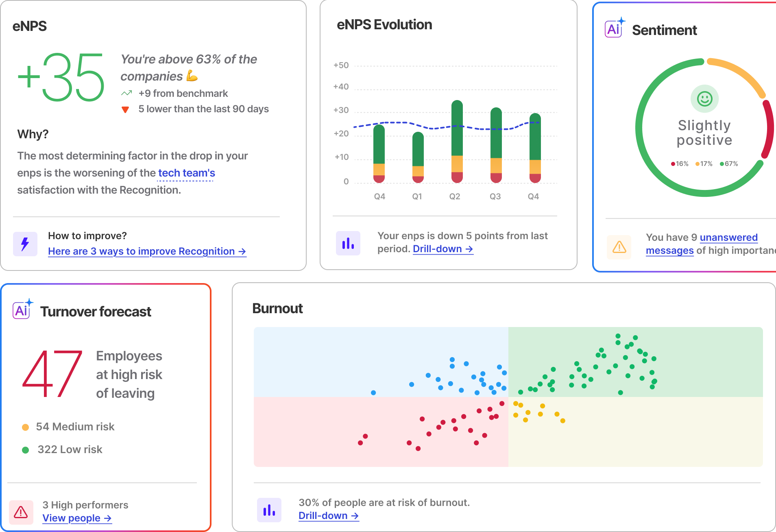This screenshot has height=532, width=776.
Task: Click the red downward triangle indicator
Action: click(x=125, y=109)
